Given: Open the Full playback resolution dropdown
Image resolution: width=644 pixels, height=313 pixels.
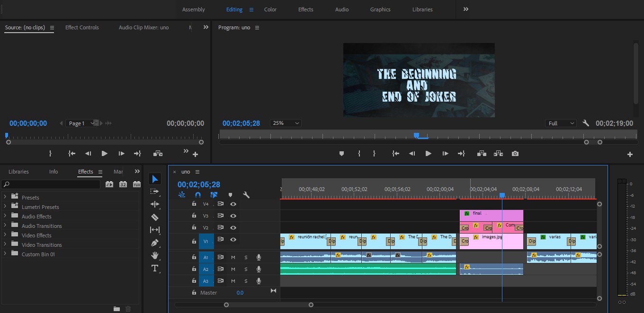Looking at the screenshot, I should pos(561,123).
